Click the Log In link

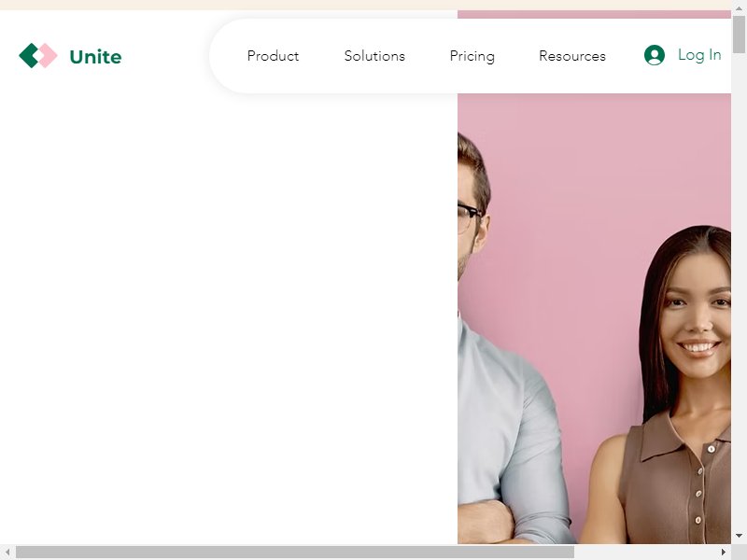[699, 55]
